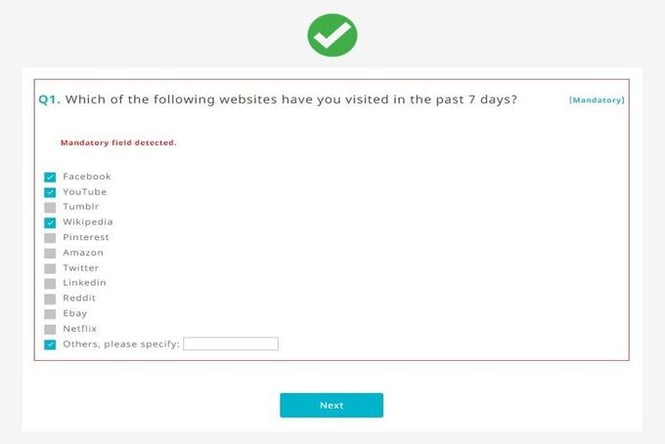Select the Reddit checkbox
Screen dimensions: 665x444
tap(50, 299)
